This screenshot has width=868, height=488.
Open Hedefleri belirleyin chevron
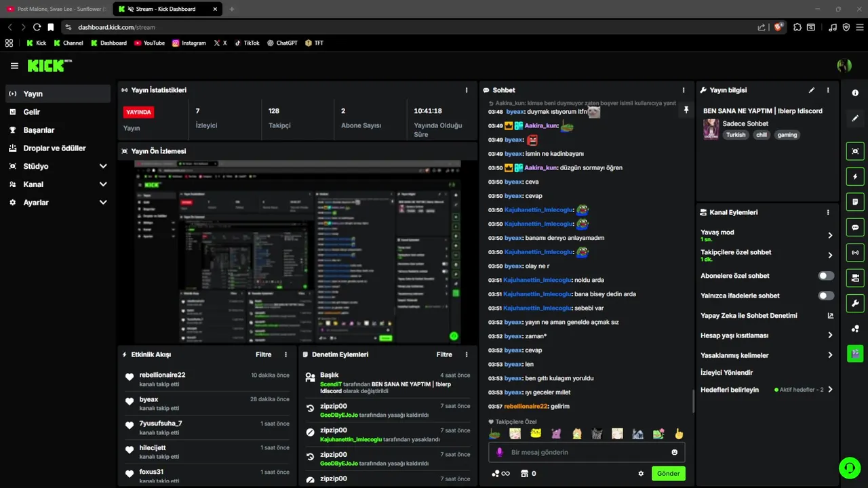(x=830, y=390)
